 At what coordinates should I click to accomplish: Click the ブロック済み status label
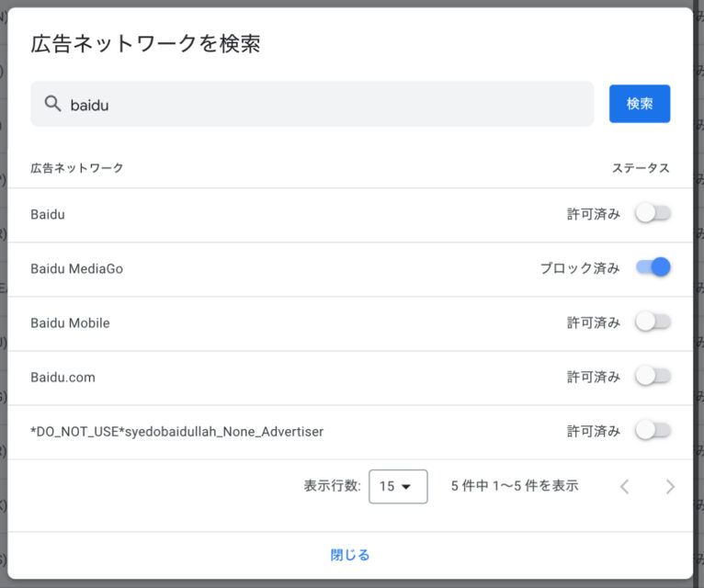(x=580, y=268)
